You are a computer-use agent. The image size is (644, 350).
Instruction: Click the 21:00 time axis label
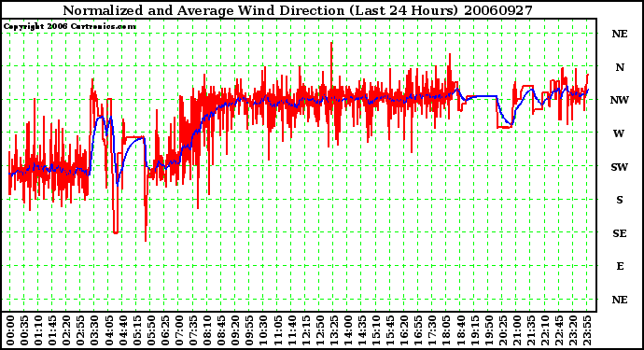click(516, 330)
